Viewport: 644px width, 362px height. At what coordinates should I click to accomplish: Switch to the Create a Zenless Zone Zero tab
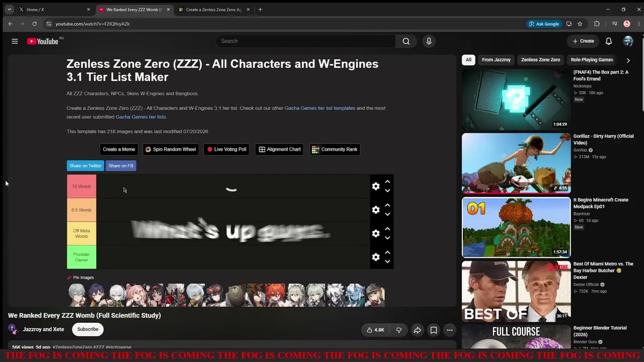click(213, 9)
